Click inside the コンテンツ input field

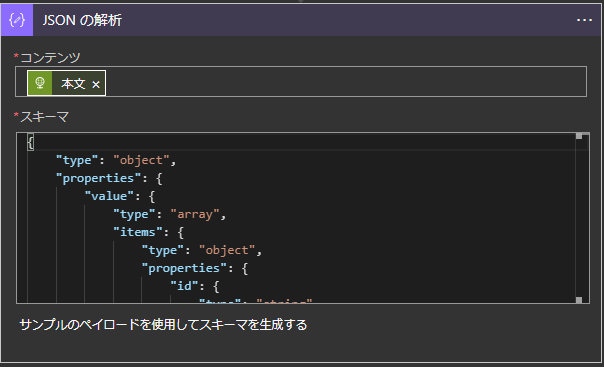301,82
